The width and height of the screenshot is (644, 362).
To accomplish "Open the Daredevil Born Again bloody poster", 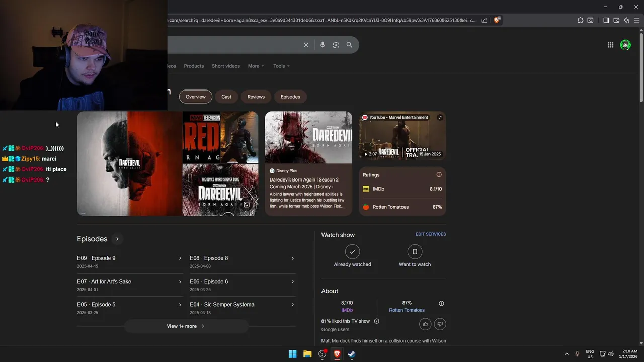I will click(220, 190).
